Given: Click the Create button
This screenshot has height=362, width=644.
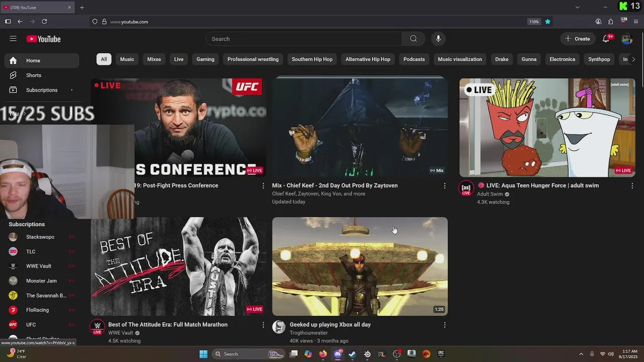Looking at the screenshot, I should coord(578,39).
